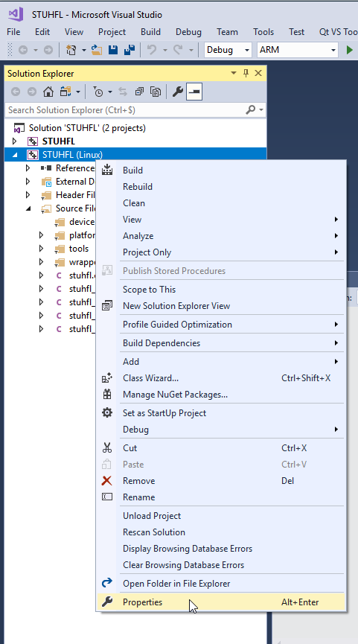Click the green Start debugging arrow

[349, 50]
